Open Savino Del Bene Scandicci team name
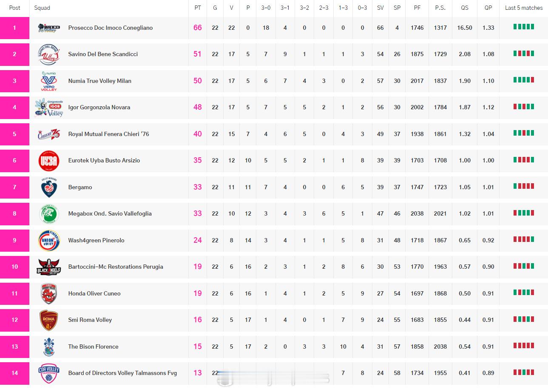This screenshot has width=548, height=392. (x=103, y=54)
